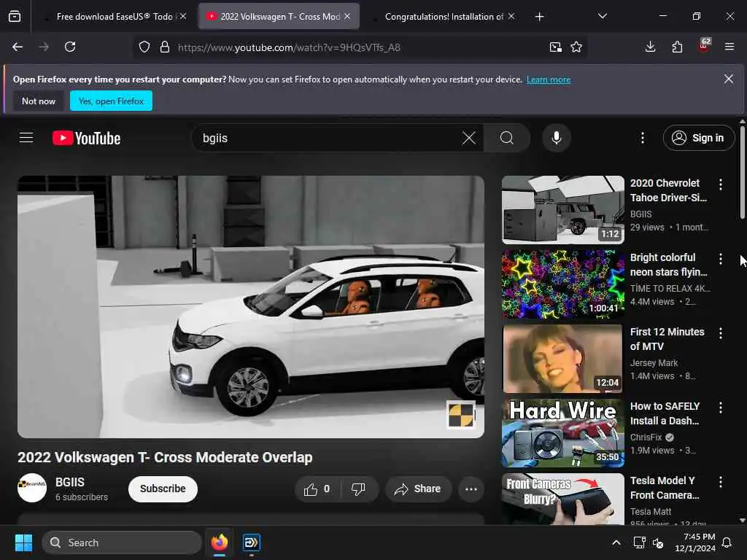
Task: Open a new tab with plus button
Action: 539,17
